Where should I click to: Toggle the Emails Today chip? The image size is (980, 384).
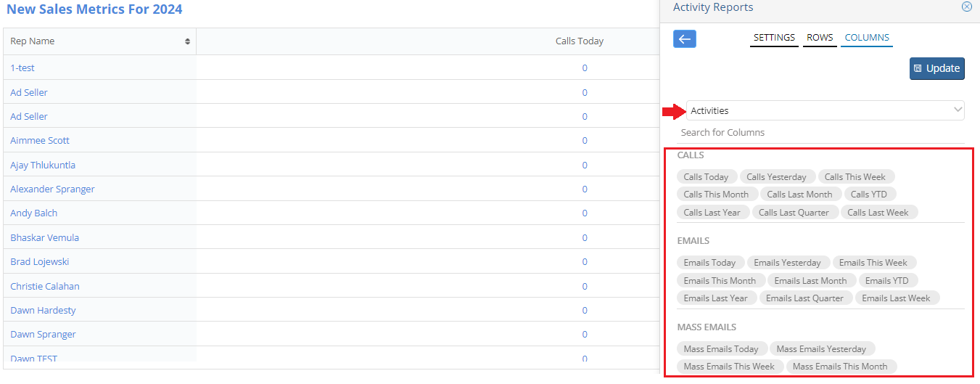click(x=709, y=263)
